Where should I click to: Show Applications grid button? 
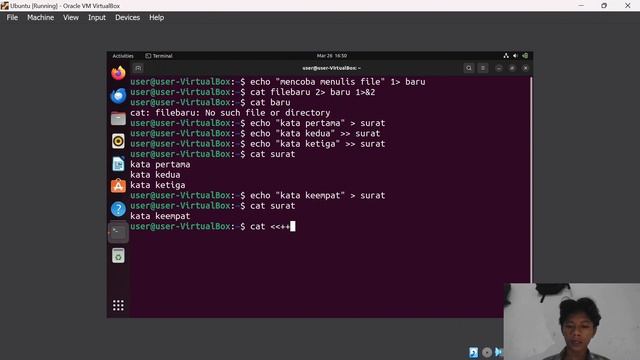point(118,305)
